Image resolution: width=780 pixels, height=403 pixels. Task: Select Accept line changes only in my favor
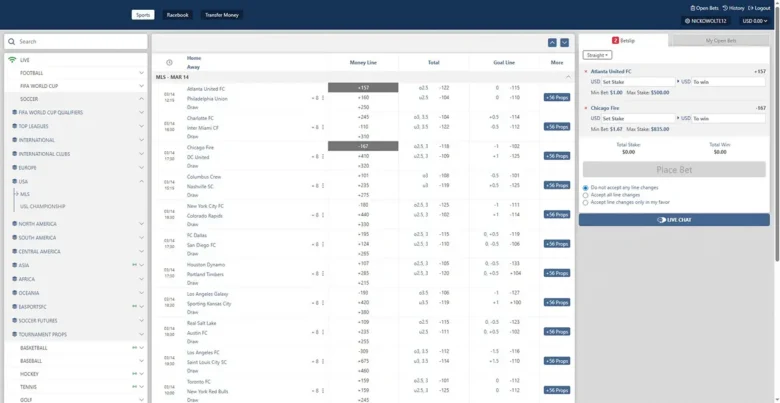(585, 203)
